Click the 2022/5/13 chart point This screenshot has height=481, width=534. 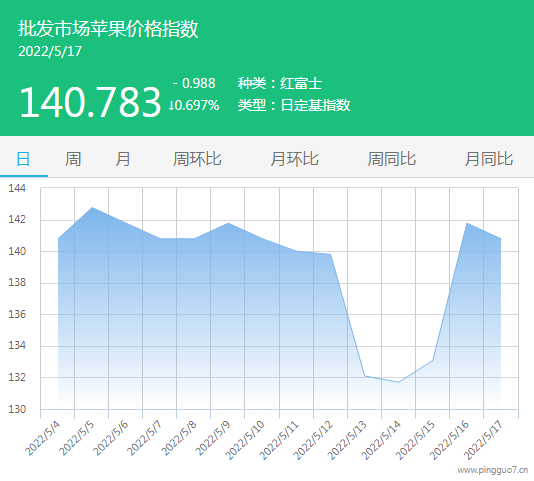click(x=365, y=376)
